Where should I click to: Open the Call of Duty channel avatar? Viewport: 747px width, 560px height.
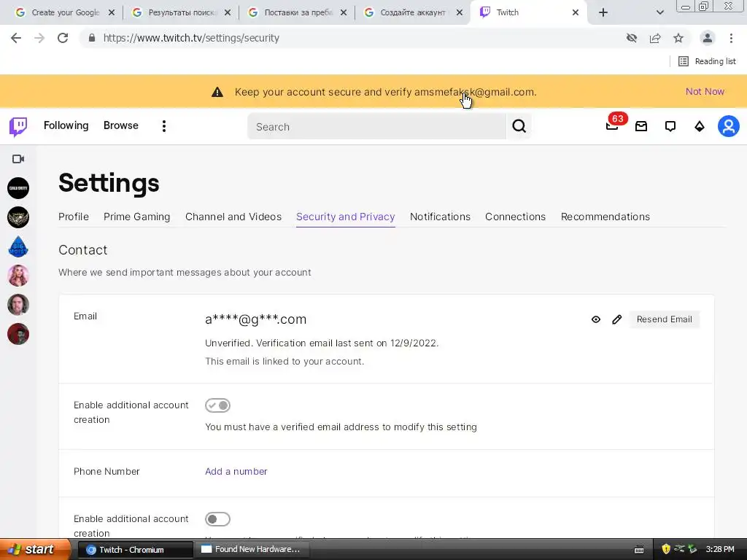tap(18, 188)
